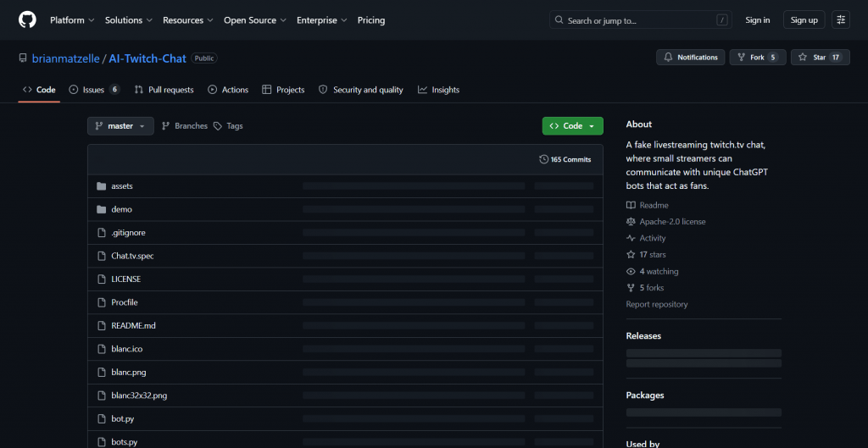Go to the Pricing page

click(x=371, y=20)
